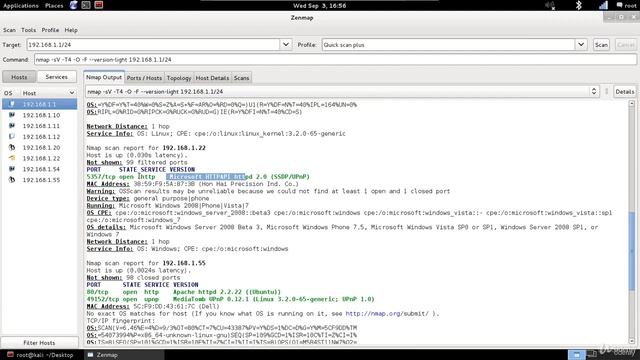Show the Hosts list view
Image resolution: width=640 pixels, height=360 pixels.
click(x=19, y=77)
